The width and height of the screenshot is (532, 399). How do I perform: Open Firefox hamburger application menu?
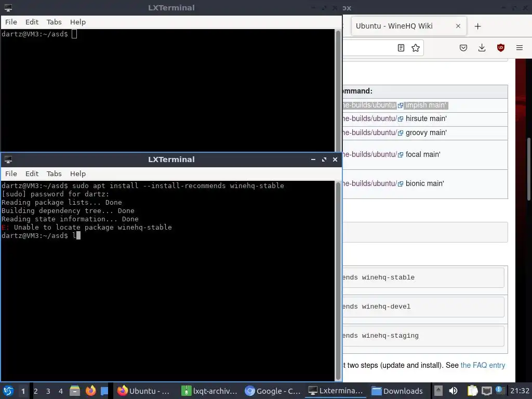[x=520, y=48]
